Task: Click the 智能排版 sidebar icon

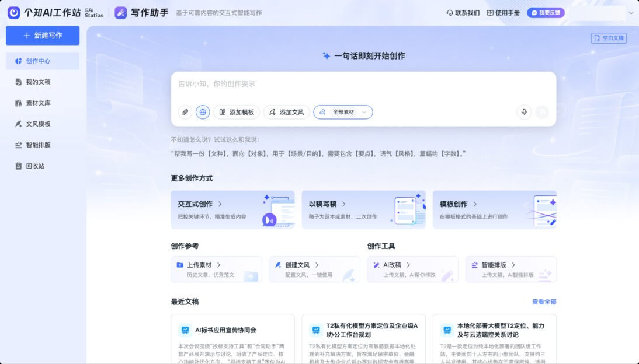Action: (18, 145)
